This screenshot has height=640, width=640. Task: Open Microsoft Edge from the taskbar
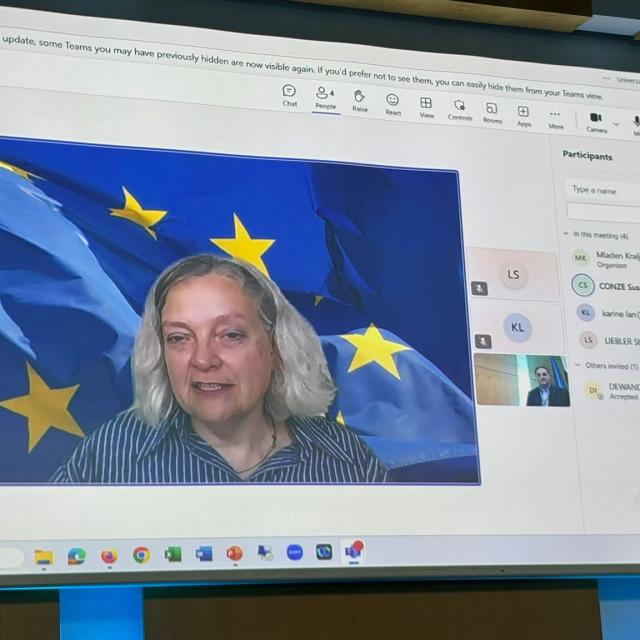[x=77, y=556]
